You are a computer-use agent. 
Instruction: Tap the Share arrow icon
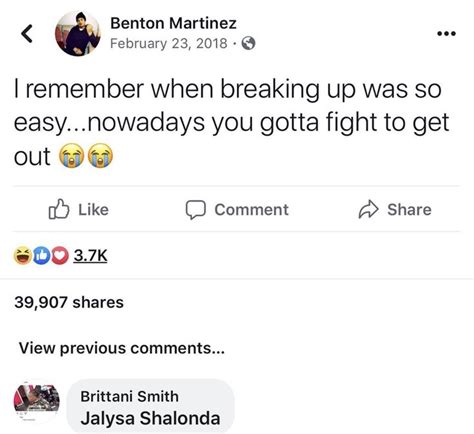coord(368,209)
